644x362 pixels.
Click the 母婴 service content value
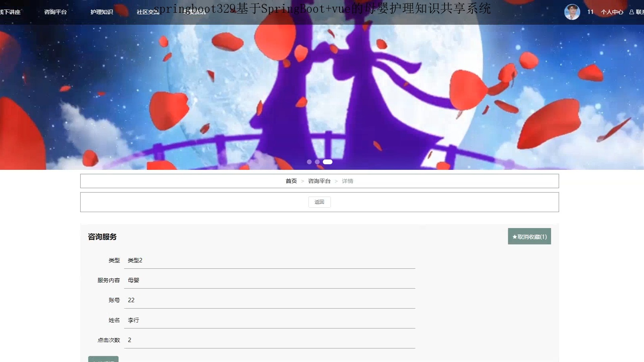pos(133,280)
